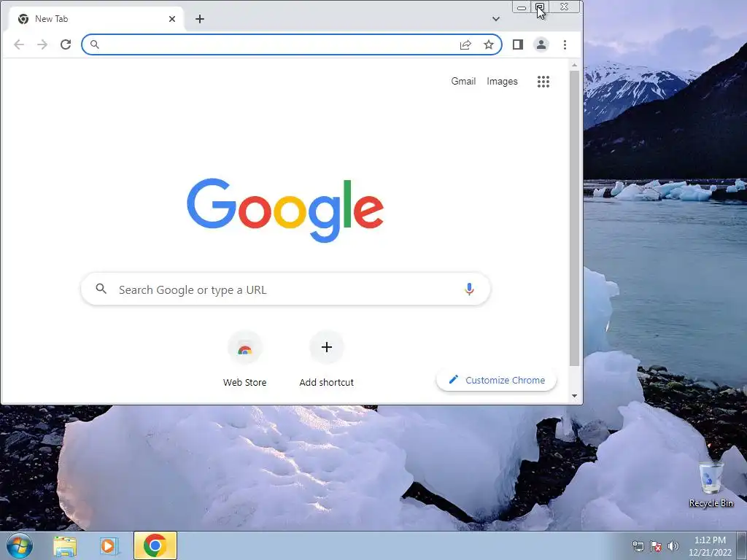The image size is (747, 560).
Task: Open the Google apps grid
Action: pos(543,82)
